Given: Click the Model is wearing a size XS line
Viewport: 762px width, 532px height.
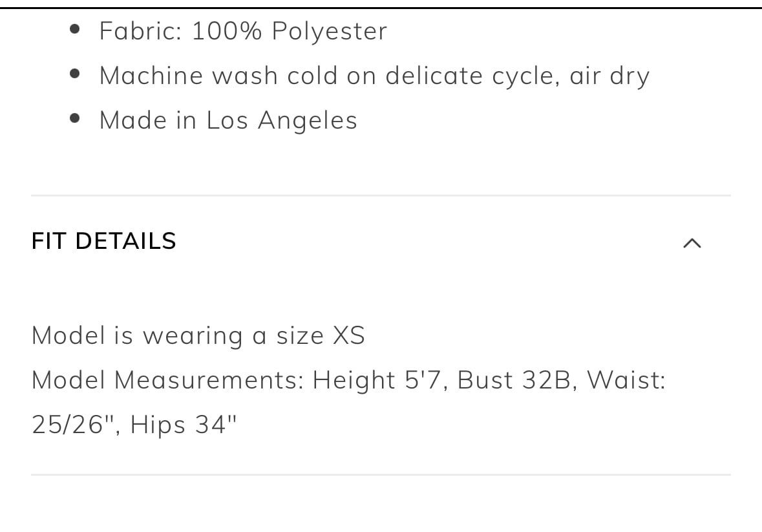Looking at the screenshot, I should coord(198,335).
